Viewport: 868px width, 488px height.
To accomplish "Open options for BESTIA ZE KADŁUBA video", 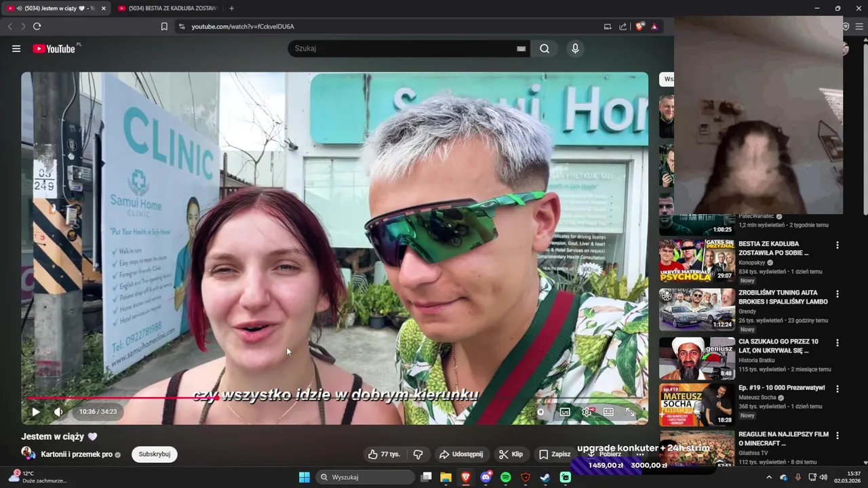I will (837, 245).
